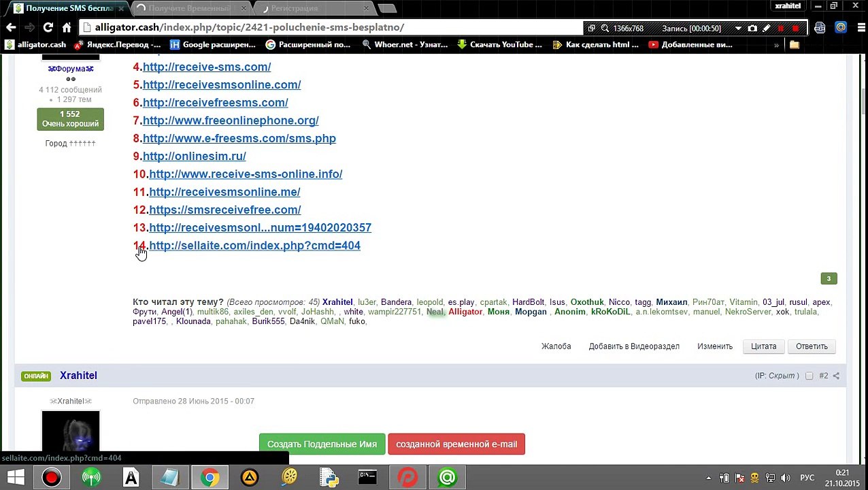The height and width of the screenshot is (490, 868).
Task: Open the receivefreesms.com link
Action: tap(215, 102)
